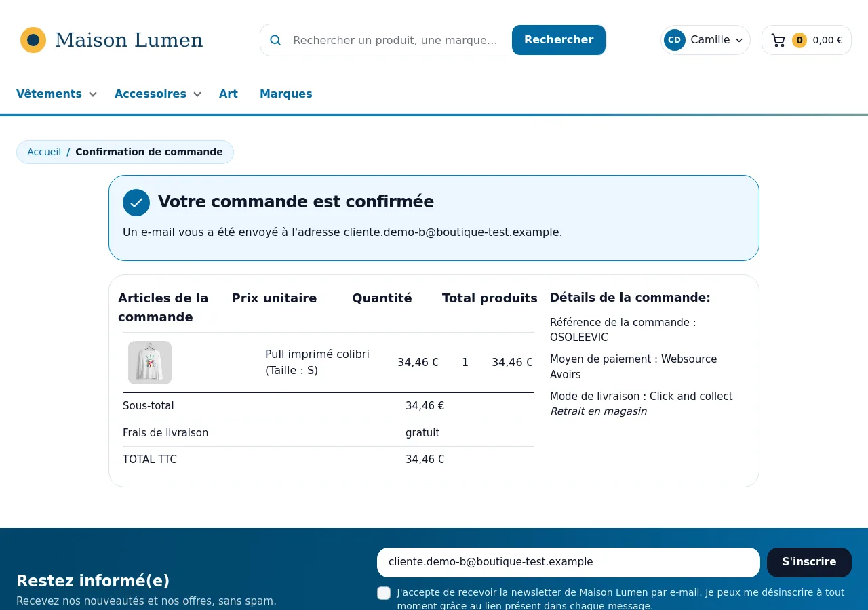Open the Pull imprimé colibri thumbnail
868x610 pixels.
click(150, 363)
